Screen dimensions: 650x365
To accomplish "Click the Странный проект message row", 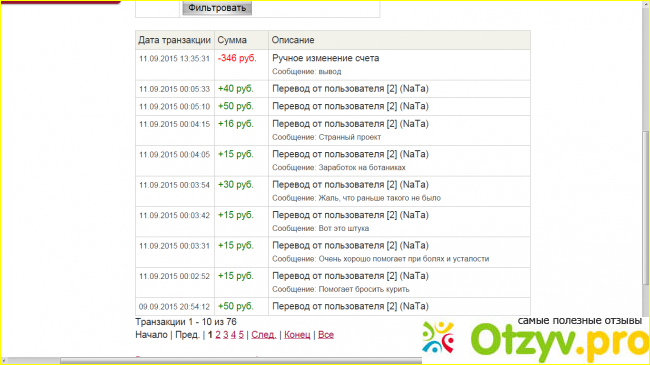I will click(x=333, y=131).
